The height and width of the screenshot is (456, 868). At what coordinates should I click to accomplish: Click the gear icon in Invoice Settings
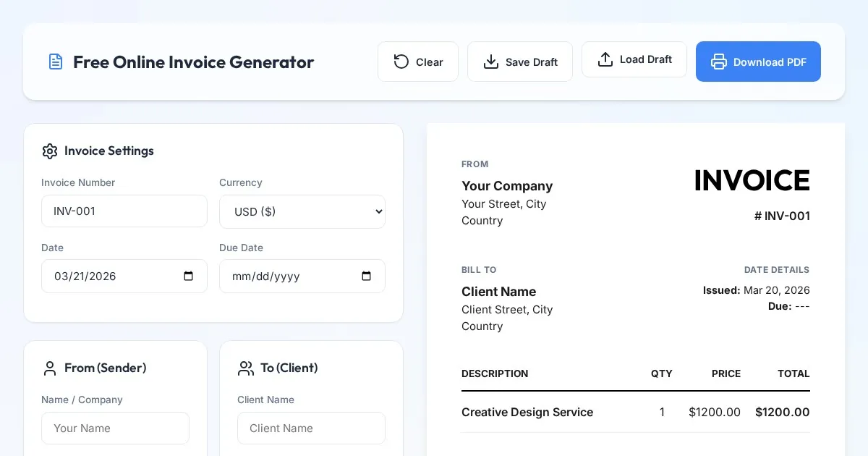[x=50, y=151]
